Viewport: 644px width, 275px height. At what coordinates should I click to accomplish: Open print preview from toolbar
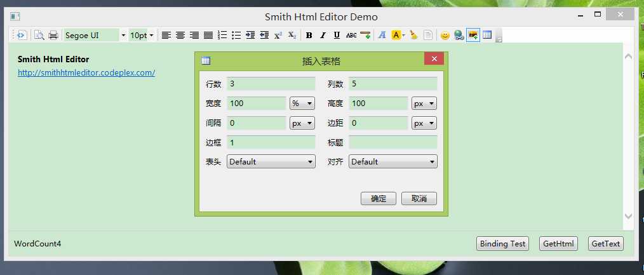click(x=39, y=36)
